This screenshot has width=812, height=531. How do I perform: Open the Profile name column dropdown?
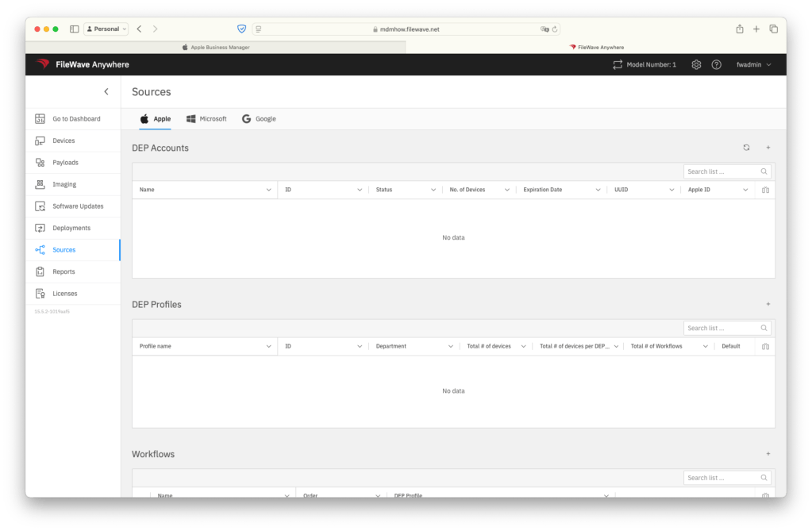269,347
